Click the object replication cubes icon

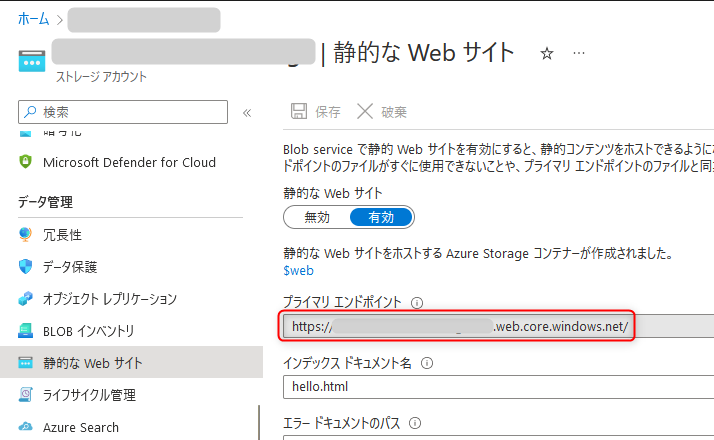(26, 298)
